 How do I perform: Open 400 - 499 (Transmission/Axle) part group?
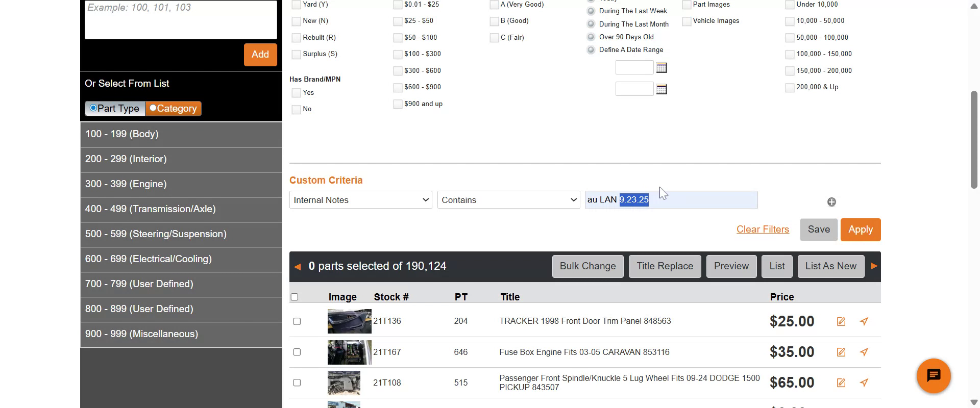click(x=181, y=209)
